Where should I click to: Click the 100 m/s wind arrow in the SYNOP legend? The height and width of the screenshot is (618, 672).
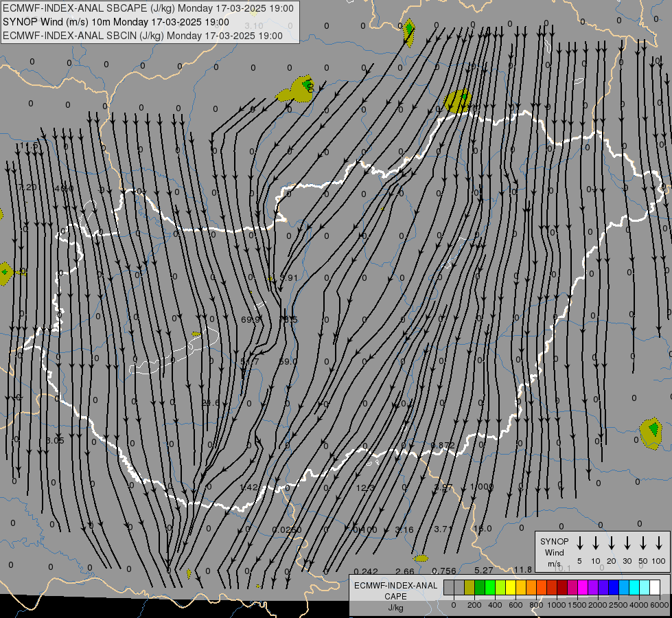(659, 543)
